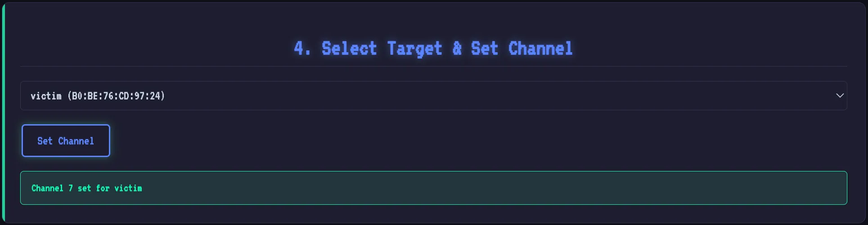Image resolution: width=868 pixels, height=225 pixels.
Task: Click the 'Set Channel' label text
Action: (66, 141)
